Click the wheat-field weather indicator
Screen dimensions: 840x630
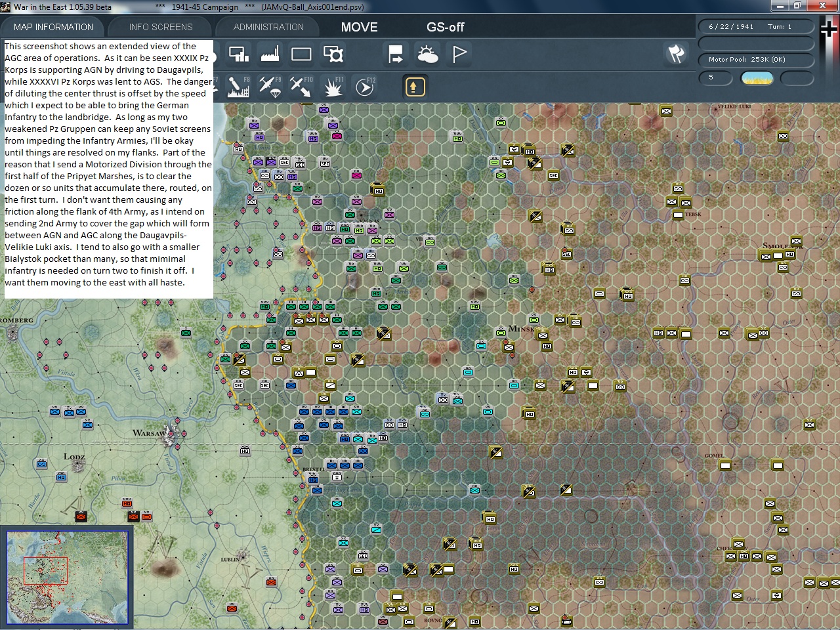(x=757, y=78)
